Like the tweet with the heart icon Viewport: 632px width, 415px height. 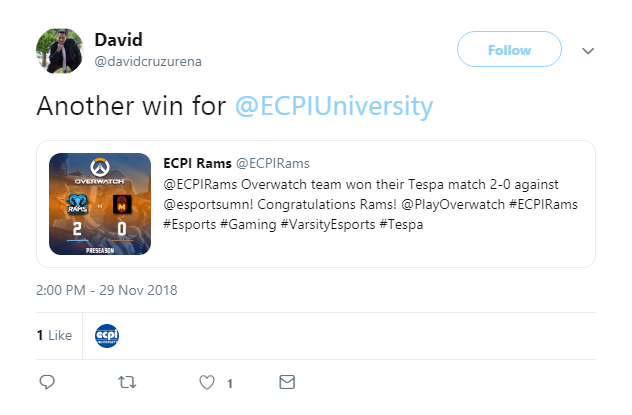coord(207,382)
